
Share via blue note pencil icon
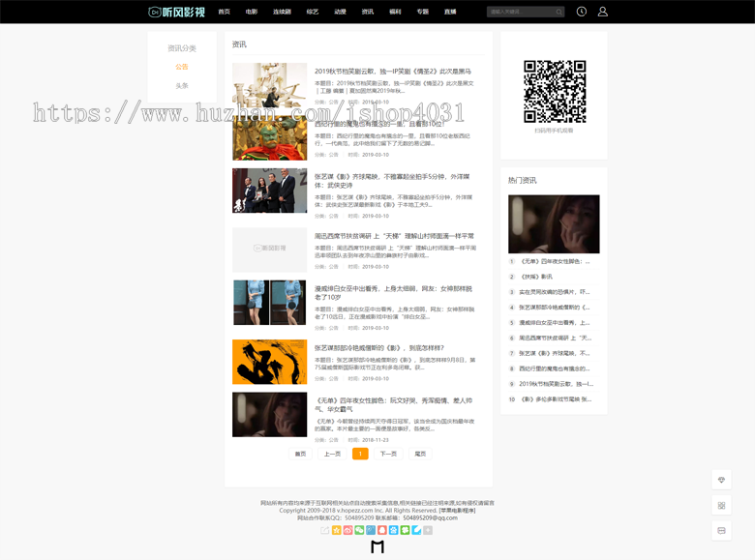click(x=416, y=530)
